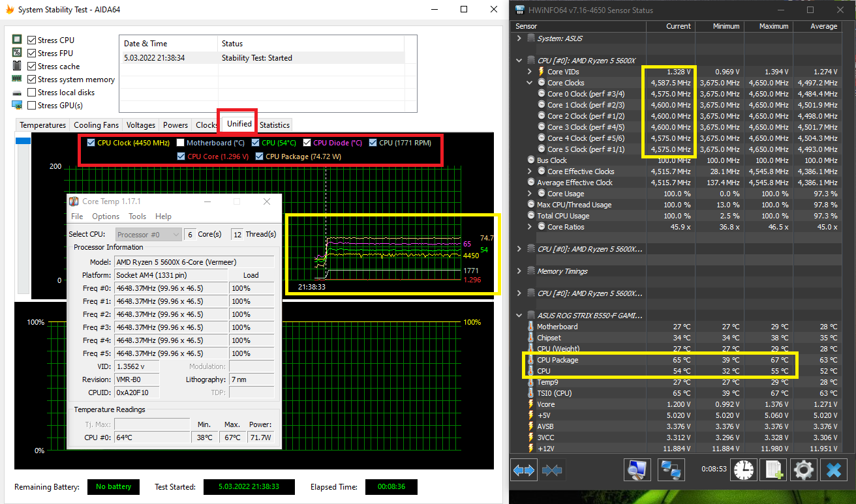Toggle CPU Core (1.296 V) graph checkbox
The width and height of the screenshot is (856, 504).
coord(181,156)
